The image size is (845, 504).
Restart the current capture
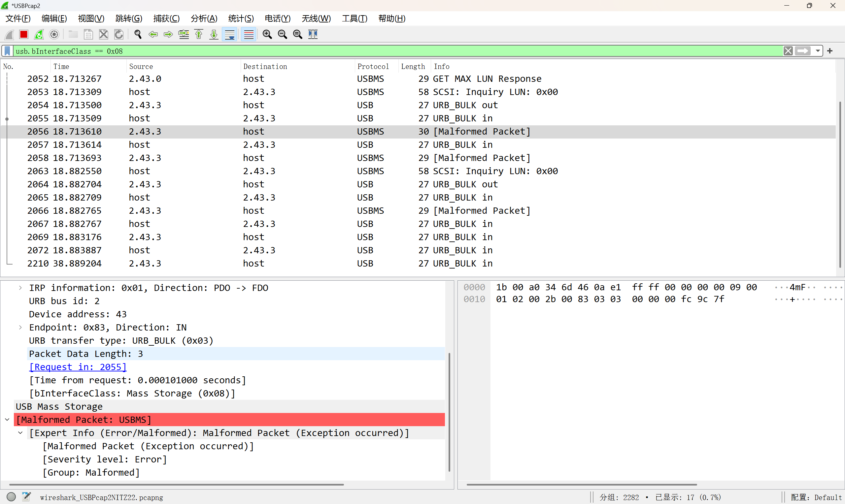pyautogui.click(x=39, y=34)
